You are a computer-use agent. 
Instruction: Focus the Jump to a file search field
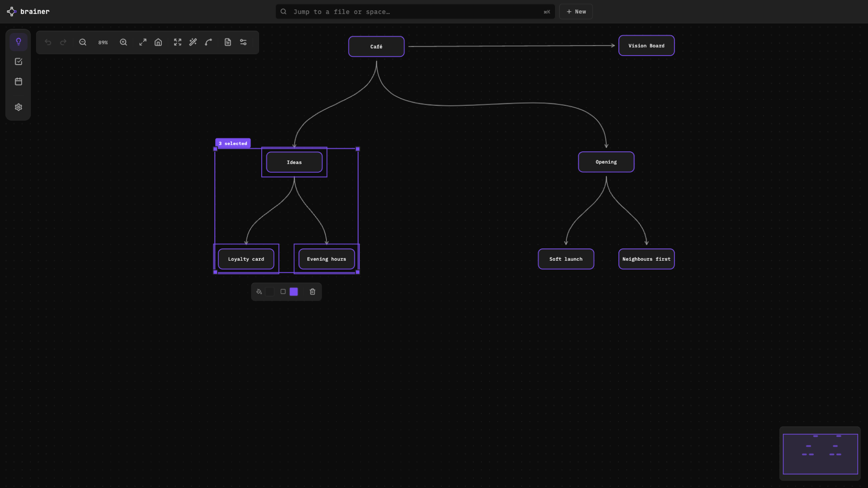[415, 12]
